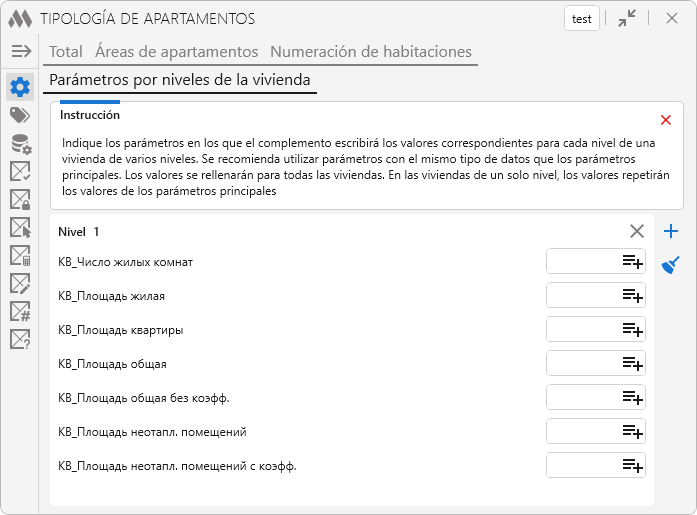Open the database settings icon
The height and width of the screenshot is (515, 697).
20,144
